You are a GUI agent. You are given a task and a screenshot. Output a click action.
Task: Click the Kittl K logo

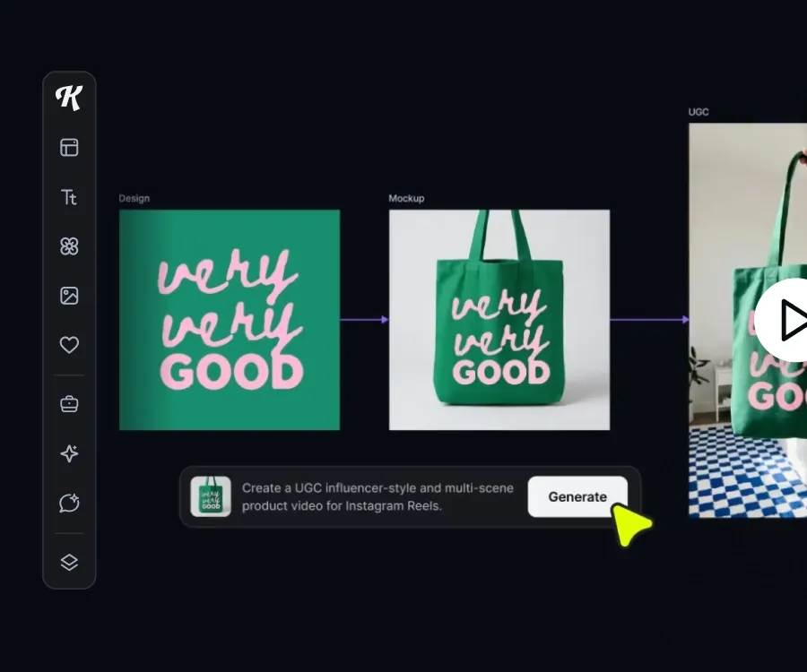(69, 98)
